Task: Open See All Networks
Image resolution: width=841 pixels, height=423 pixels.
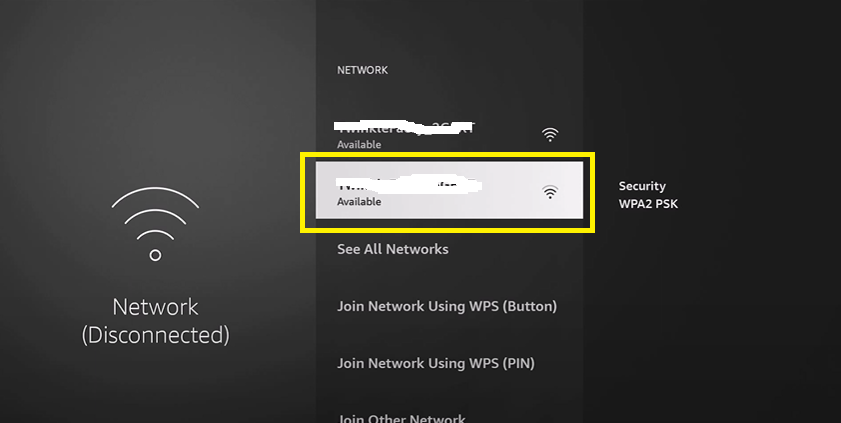Action: (x=393, y=249)
